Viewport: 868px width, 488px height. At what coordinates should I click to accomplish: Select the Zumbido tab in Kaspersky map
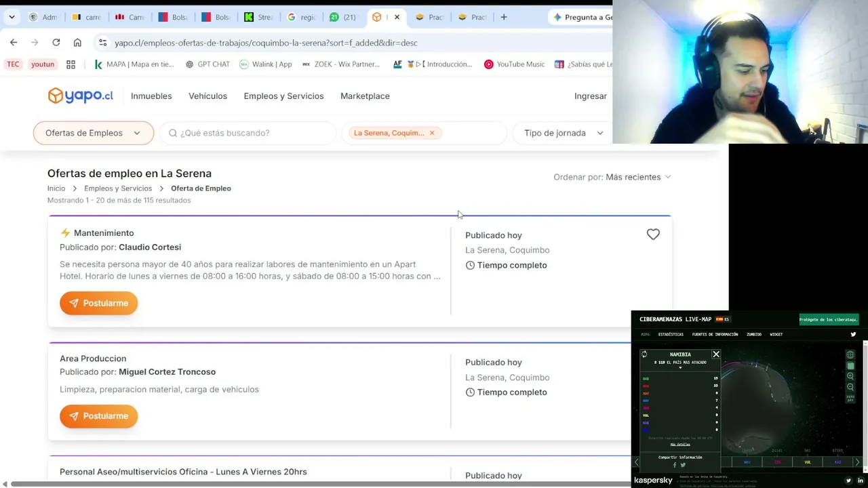753,334
